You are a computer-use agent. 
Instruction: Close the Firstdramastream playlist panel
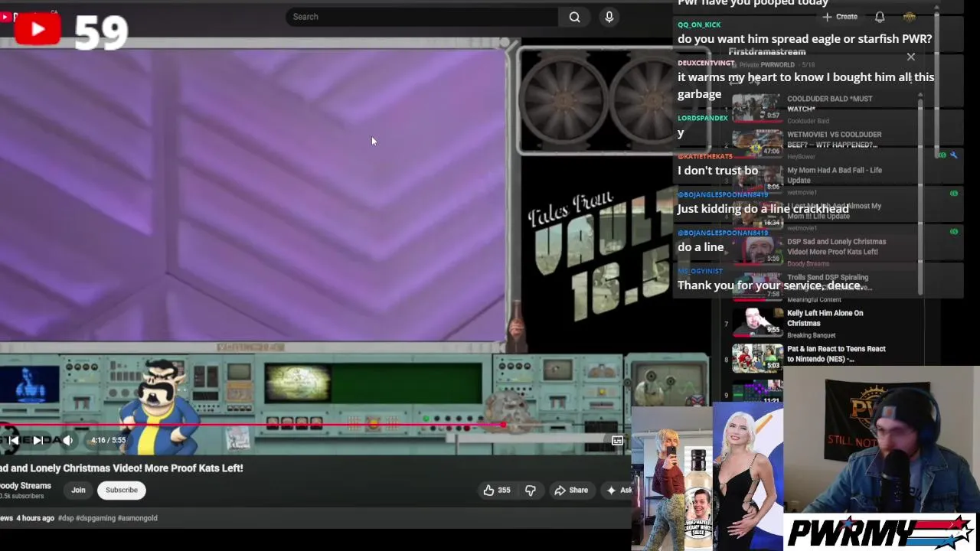point(911,57)
